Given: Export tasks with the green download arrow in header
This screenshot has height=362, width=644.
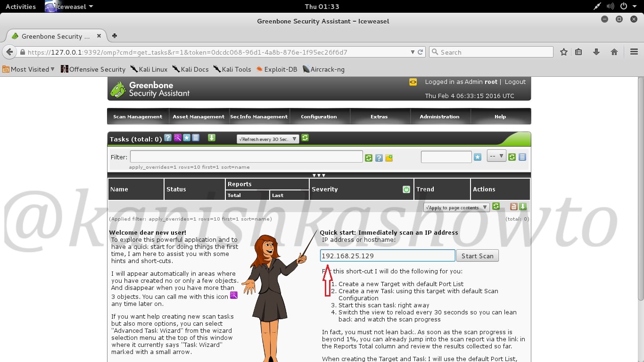Looking at the screenshot, I should [212, 138].
